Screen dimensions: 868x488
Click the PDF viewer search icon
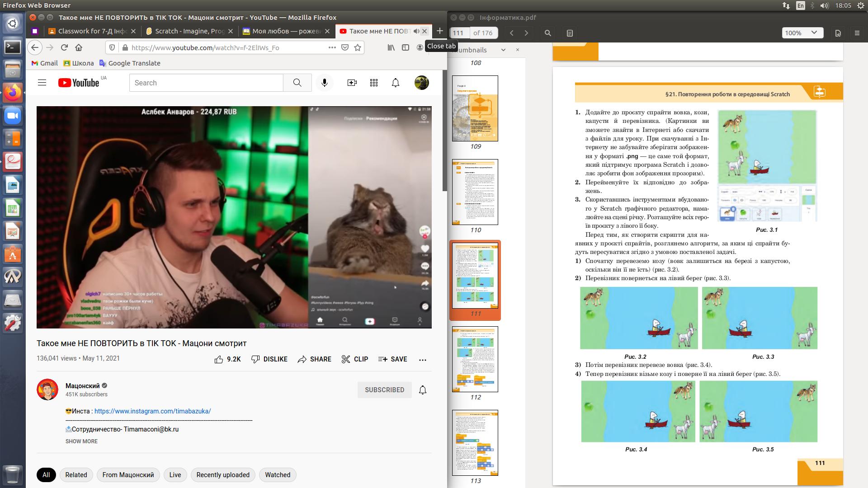(x=547, y=33)
